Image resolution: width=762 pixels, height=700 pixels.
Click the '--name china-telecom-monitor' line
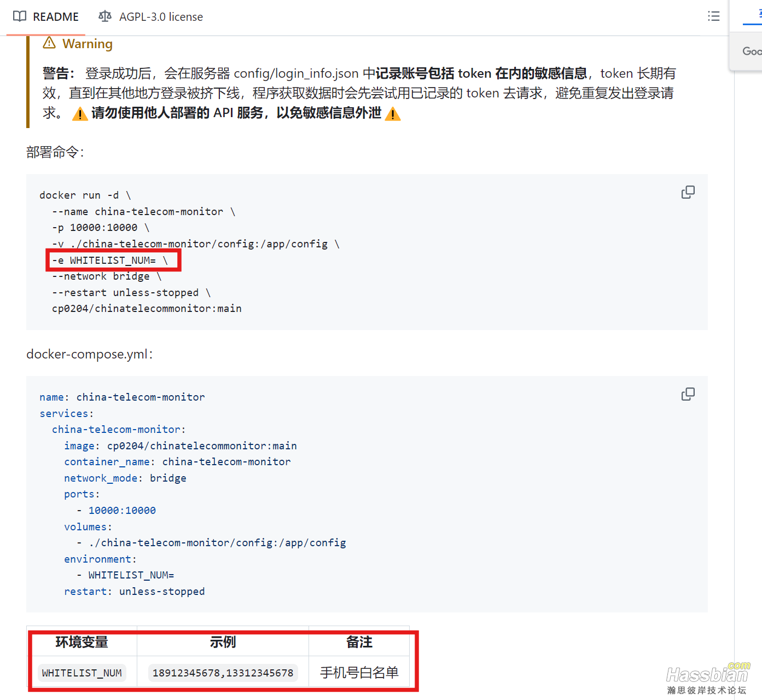(143, 211)
